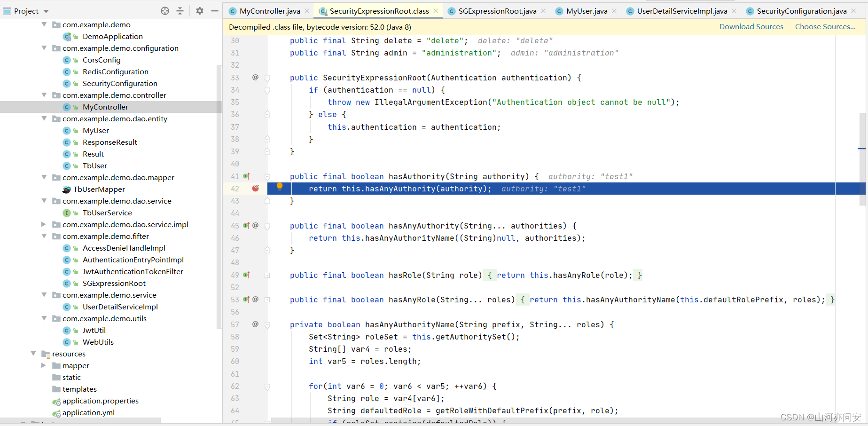Close the MyController.java tab
Image resolution: width=868 pixels, height=426 pixels.
pos(307,11)
